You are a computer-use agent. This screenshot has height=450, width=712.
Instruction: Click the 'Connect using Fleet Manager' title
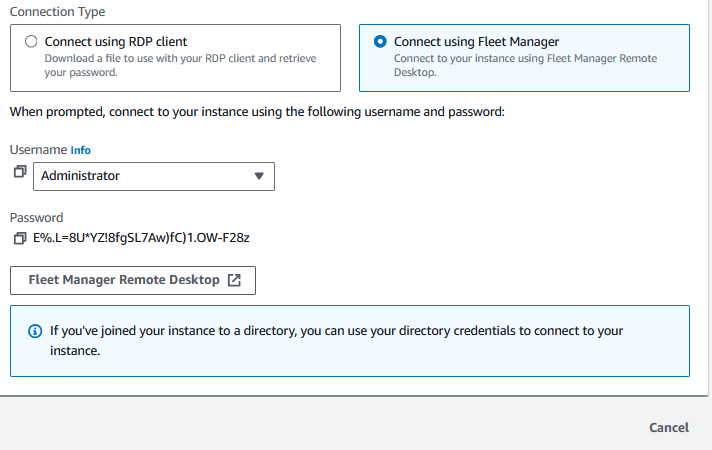click(x=476, y=41)
